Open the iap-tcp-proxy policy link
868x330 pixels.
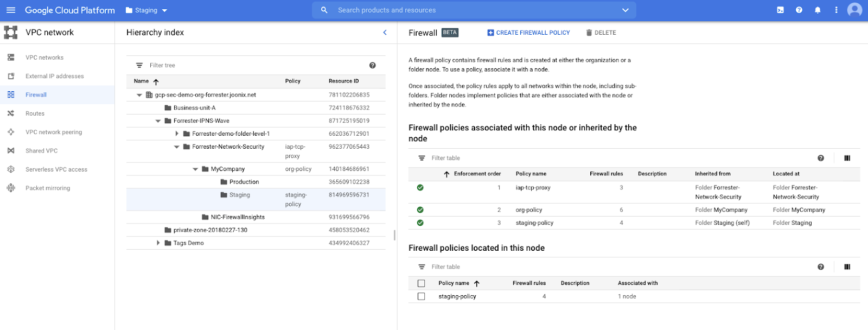tap(533, 188)
